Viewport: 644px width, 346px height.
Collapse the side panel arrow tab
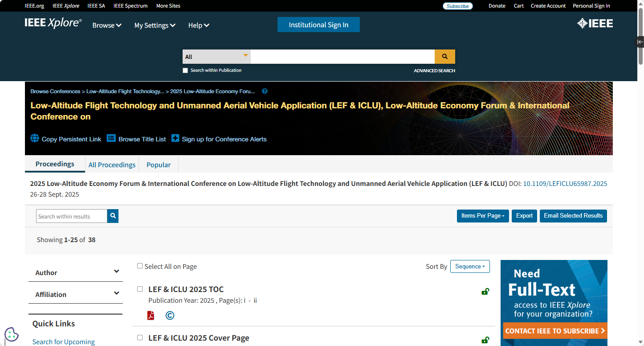pos(640,42)
